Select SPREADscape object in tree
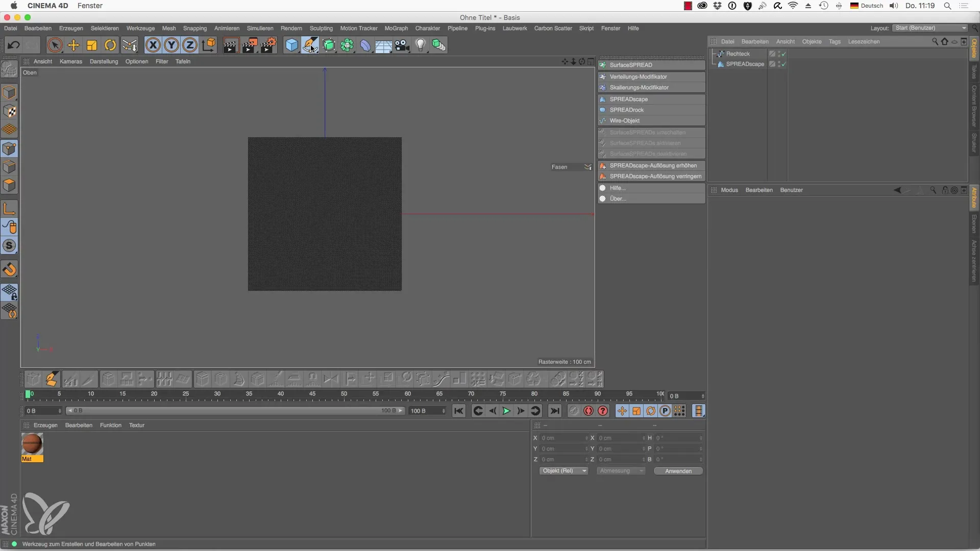The height and width of the screenshot is (551, 980). coord(745,64)
